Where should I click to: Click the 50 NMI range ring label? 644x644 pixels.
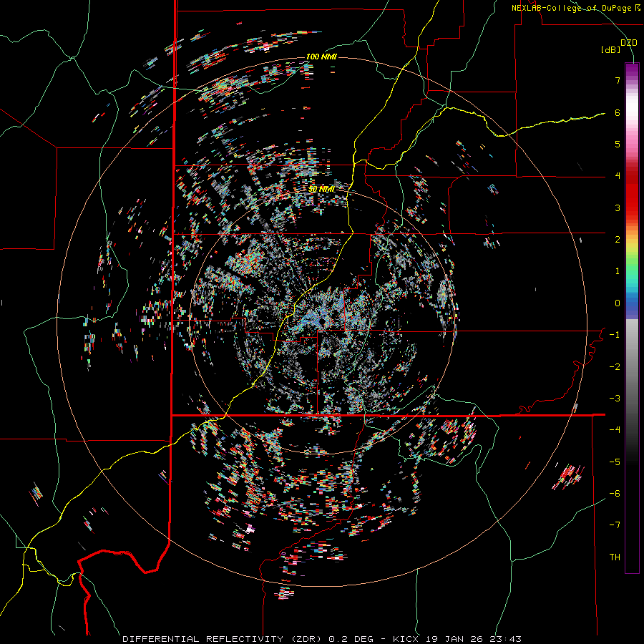pos(321,189)
